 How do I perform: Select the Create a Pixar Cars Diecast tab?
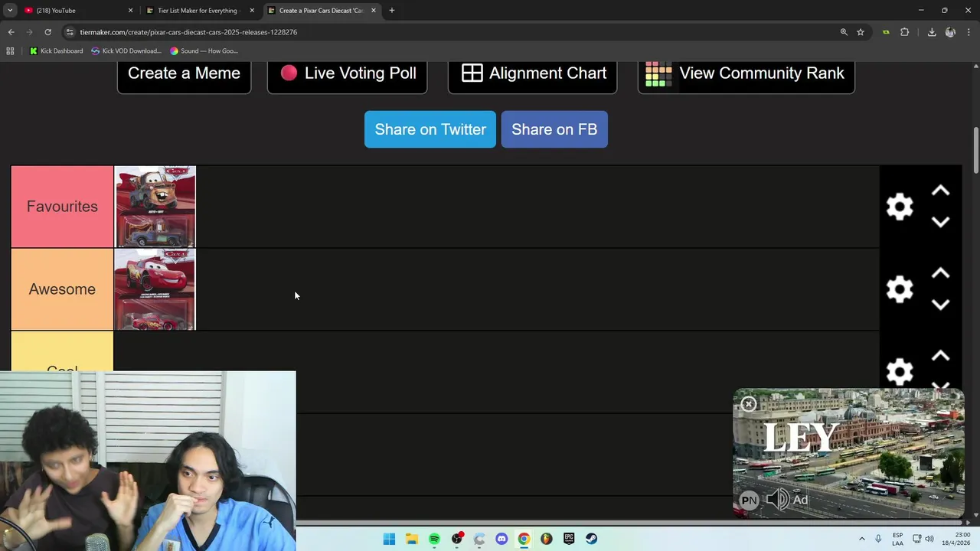pos(320,11)
